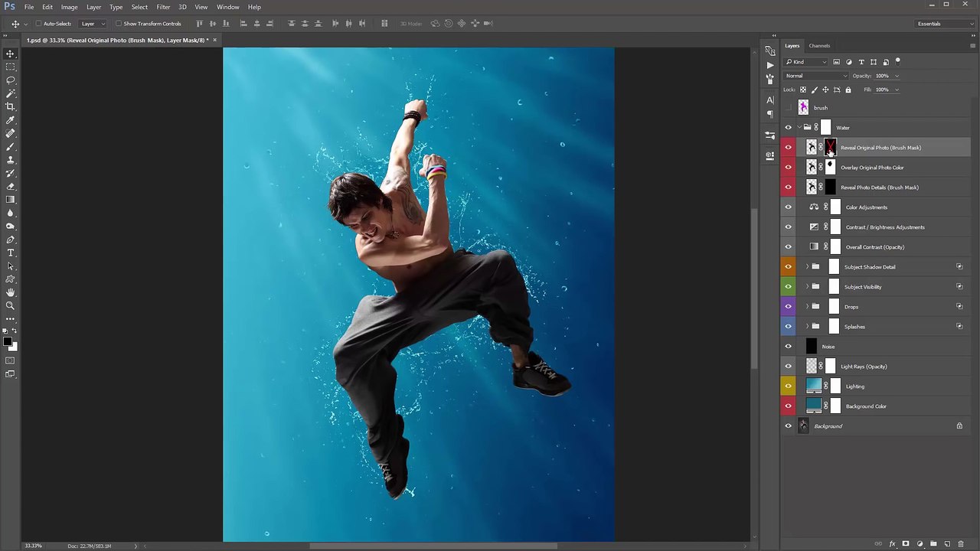Select the Eraser tool

(x=11, y=186)
